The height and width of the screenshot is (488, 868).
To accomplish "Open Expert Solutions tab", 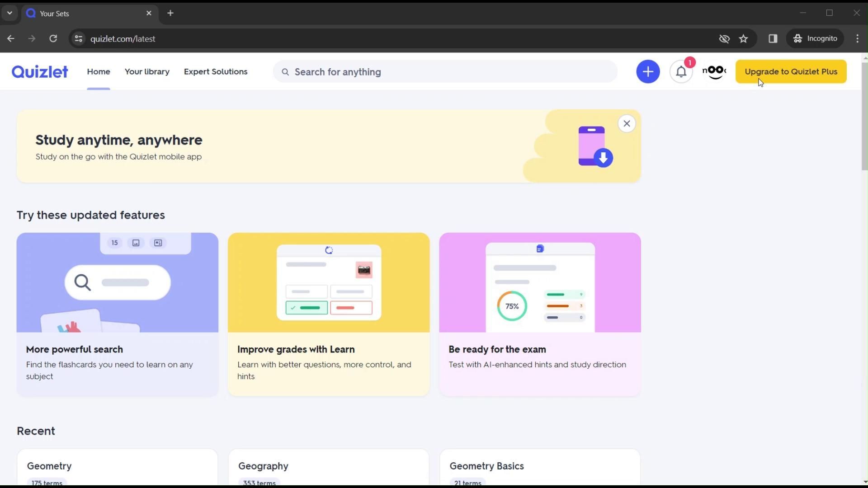I will [215, 72].
